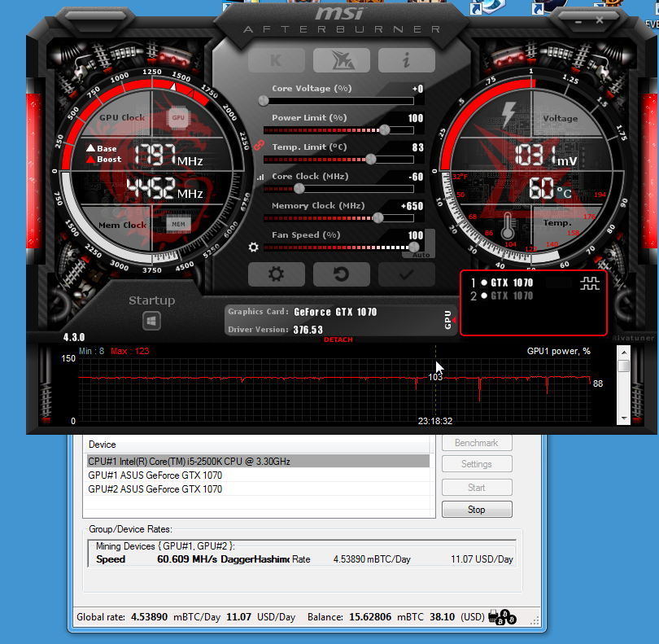
Task: Click the MEM chip icon in clock gauge
Action: click(178, 224)
